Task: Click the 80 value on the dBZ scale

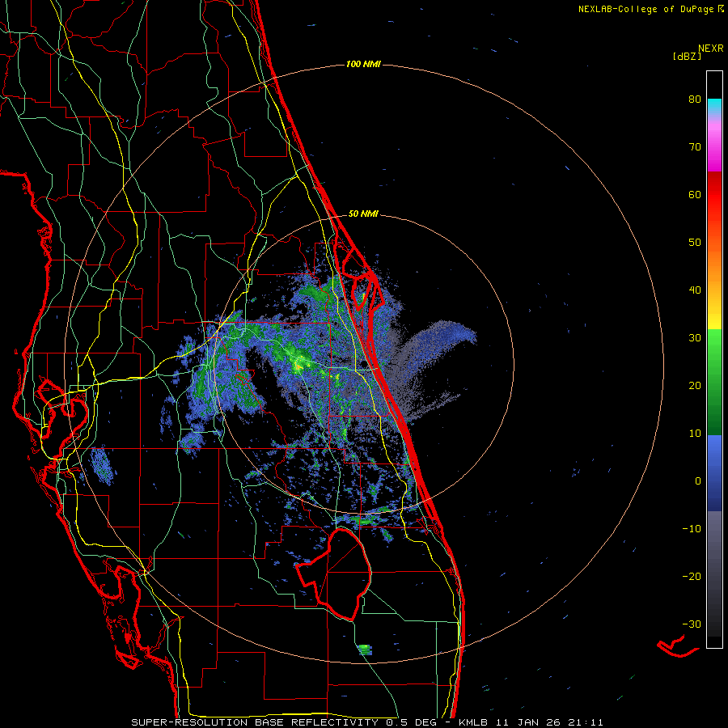Action: 695,99
